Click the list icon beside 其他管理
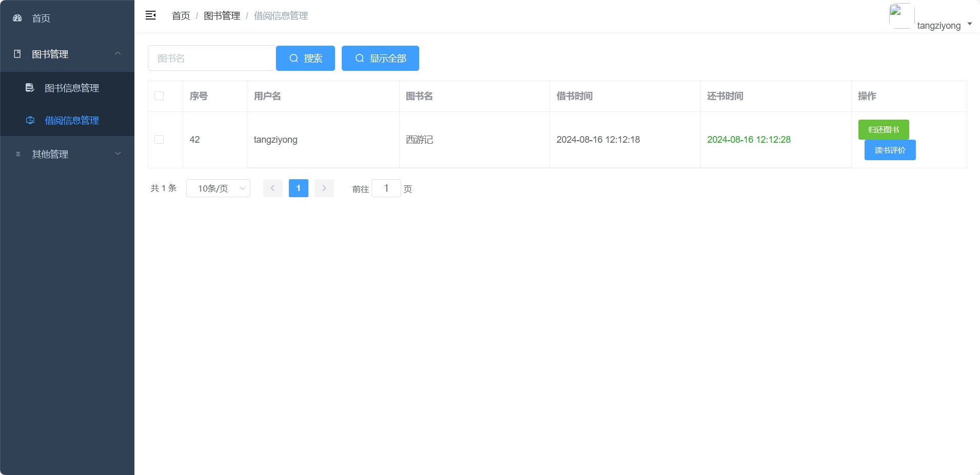Viewport: 980px width, 475px height. (x=18, y=154)
